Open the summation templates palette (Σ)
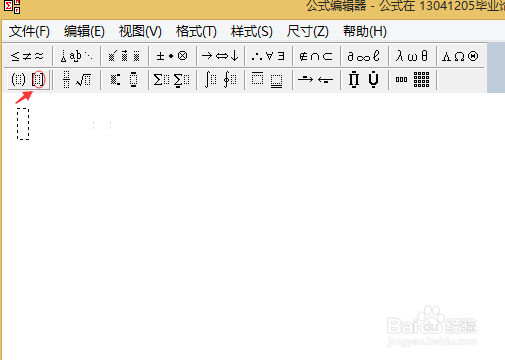Viewport: 505px width, 360px height. (172, 80)
